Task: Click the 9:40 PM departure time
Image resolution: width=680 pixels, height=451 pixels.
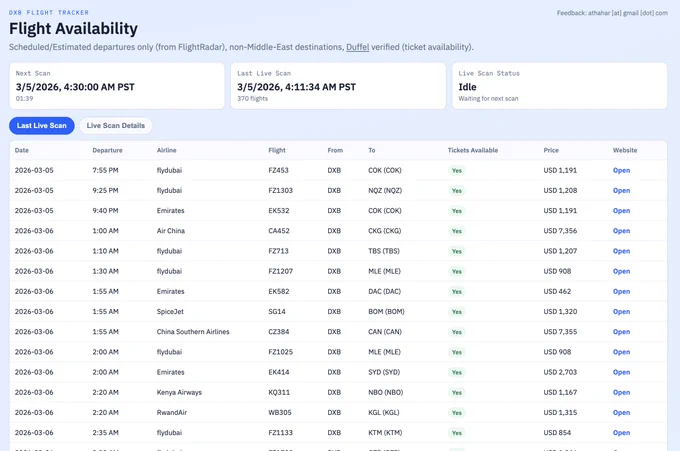Action: click(x=105, y=211)
